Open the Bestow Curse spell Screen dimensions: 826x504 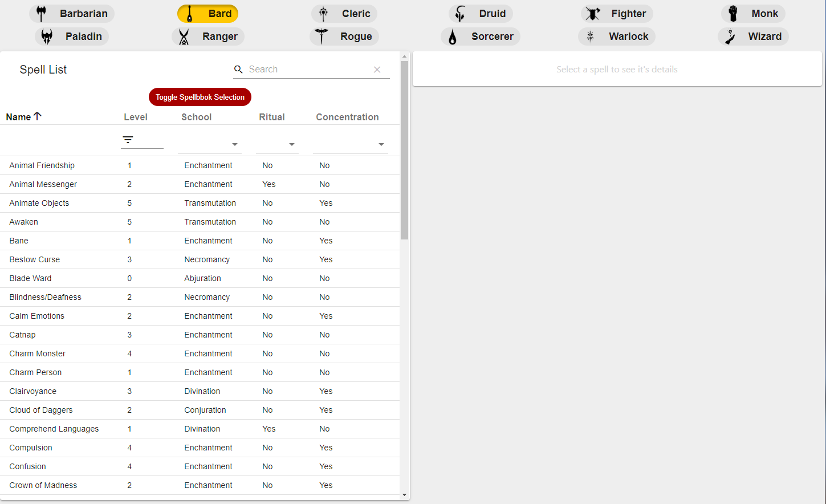click(35, 259)
